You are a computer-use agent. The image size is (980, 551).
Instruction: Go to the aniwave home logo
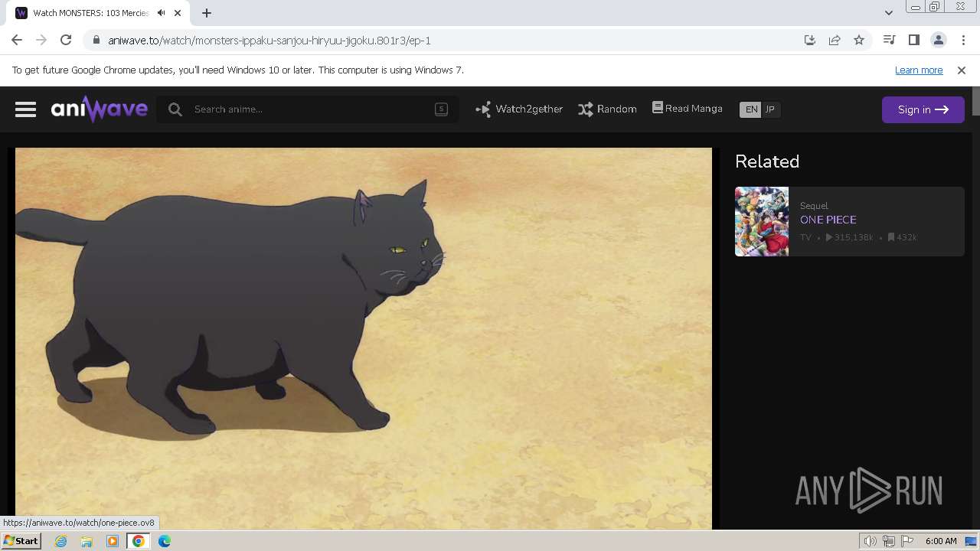coord(100,109)
